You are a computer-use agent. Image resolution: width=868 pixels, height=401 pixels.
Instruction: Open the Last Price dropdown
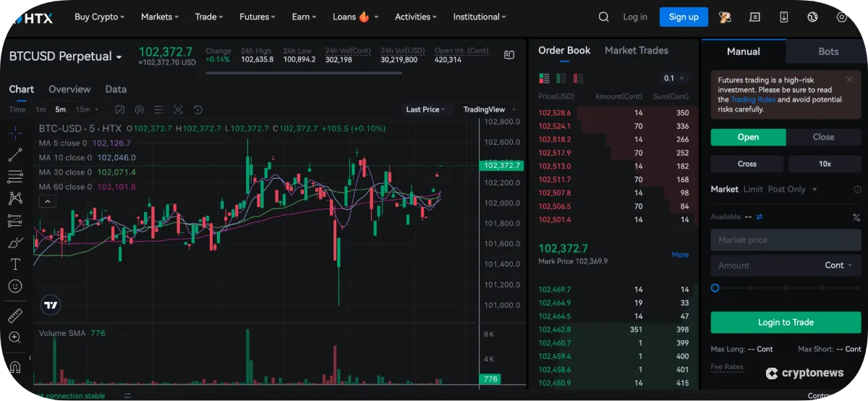[x=425, y=109]
